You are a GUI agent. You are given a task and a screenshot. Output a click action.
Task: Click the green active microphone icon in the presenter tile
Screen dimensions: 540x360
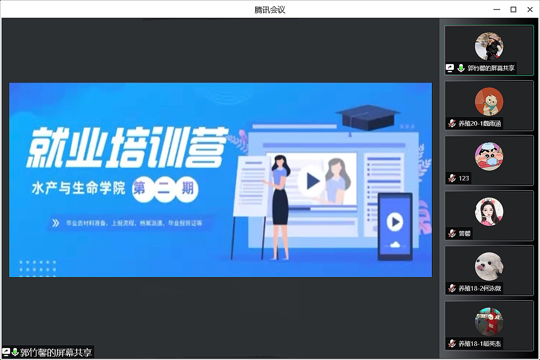(461, 68)
